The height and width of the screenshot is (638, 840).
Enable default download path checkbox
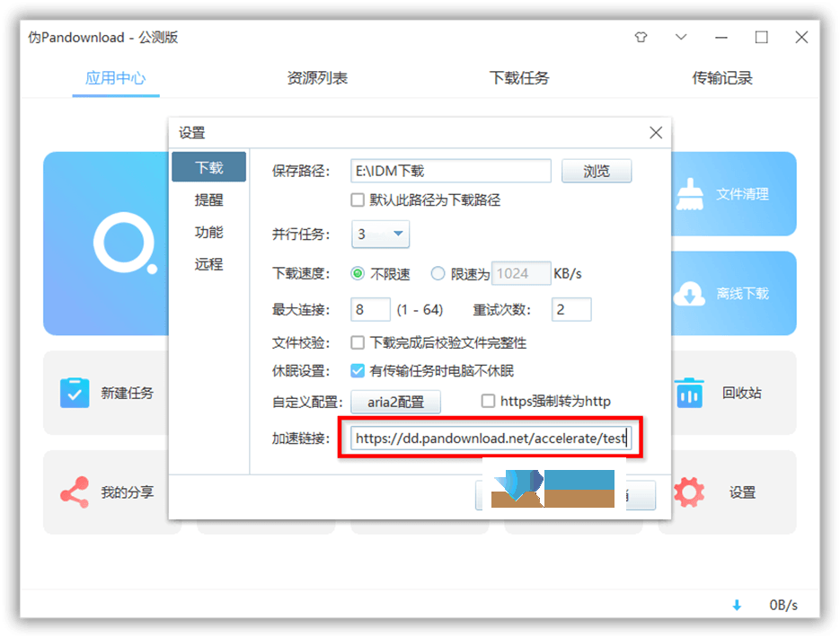(x=358, y=200)
